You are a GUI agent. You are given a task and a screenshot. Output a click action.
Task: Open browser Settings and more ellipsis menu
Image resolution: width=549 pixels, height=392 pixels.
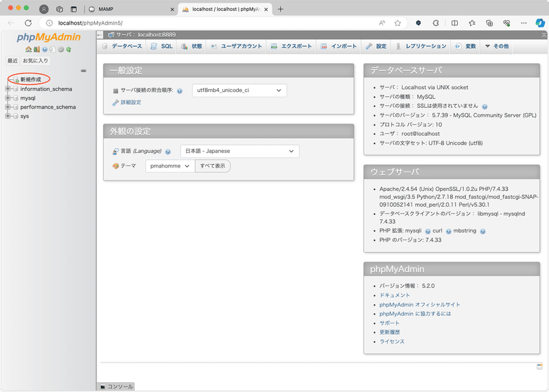[x=524, y=23]
